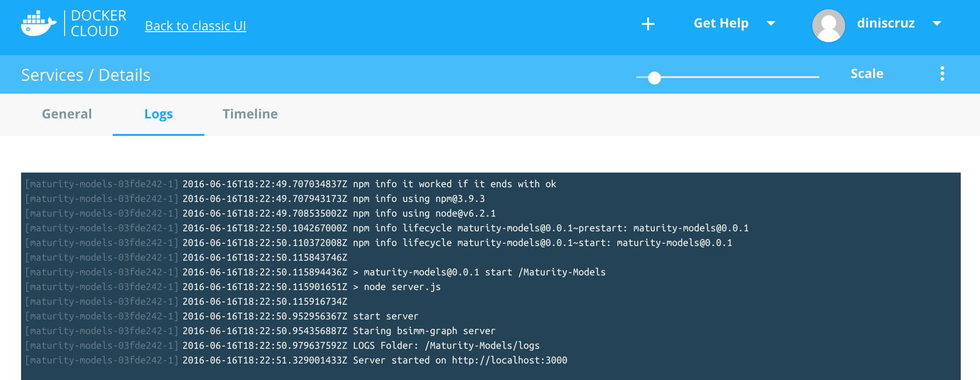Click the 'npm info using node@v6.2.1' log line
Viewport: 980px width, 380px height.
[x=424, y=213]
